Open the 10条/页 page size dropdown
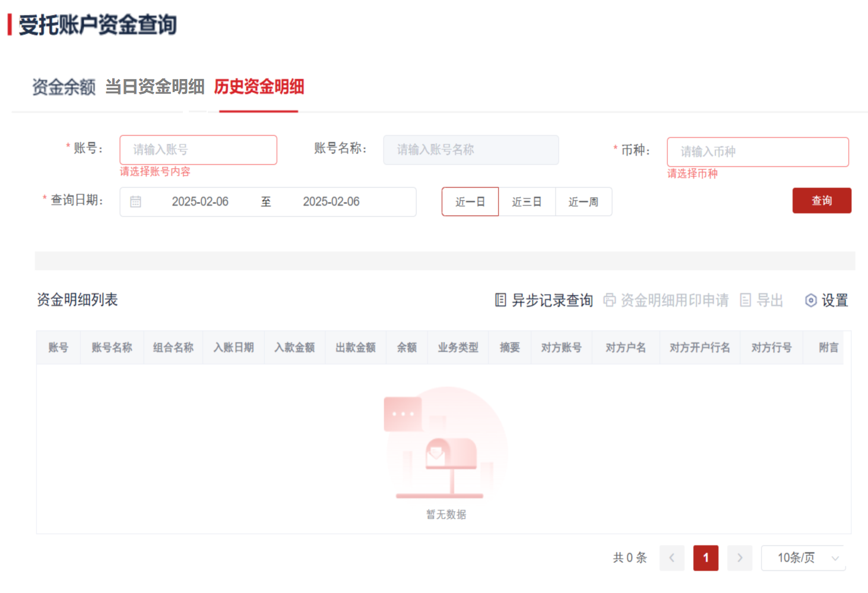868x593 pixels. [803, 558]
